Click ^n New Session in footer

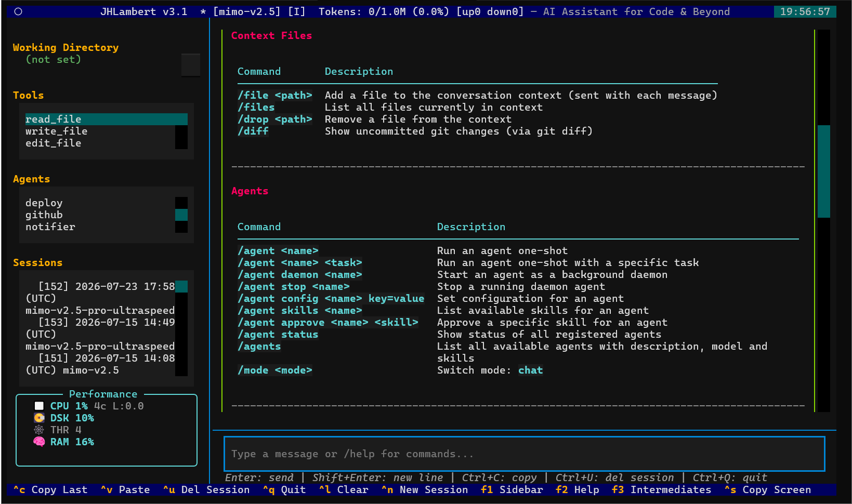pos(425,489)
